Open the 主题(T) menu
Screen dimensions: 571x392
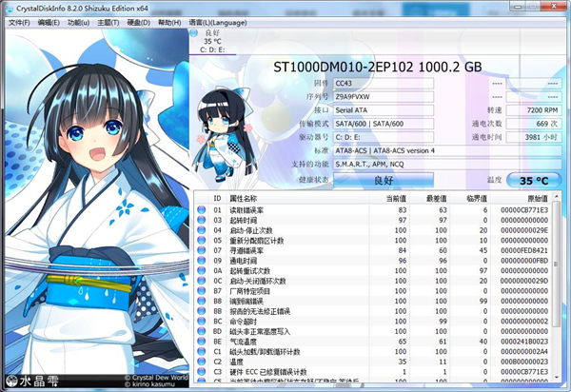[108, 23]
